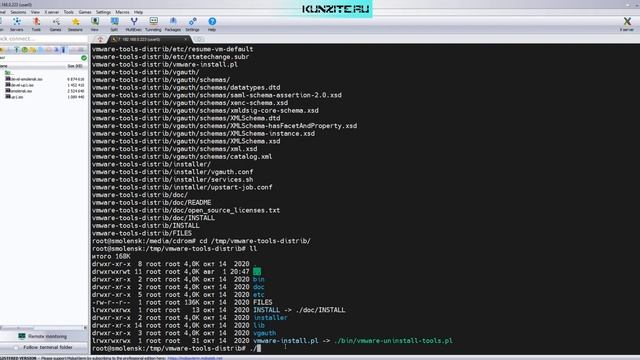
Task: Click the 'lib' directory name in listing
Action: coord(259,325)
